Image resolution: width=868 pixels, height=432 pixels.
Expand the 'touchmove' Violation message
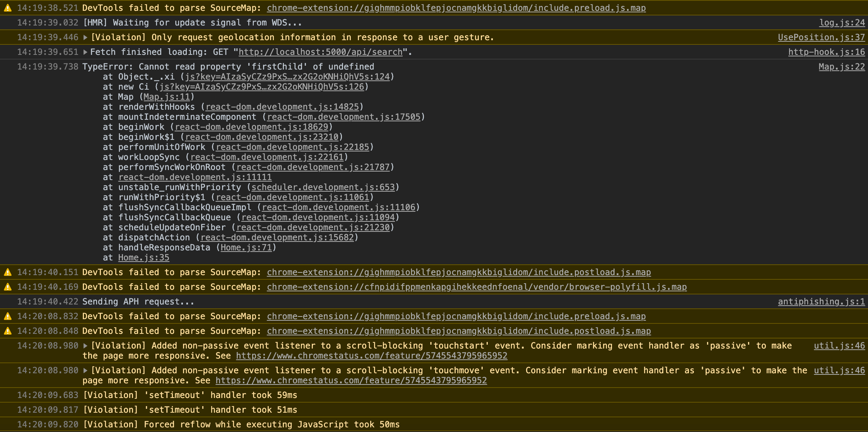85,371
